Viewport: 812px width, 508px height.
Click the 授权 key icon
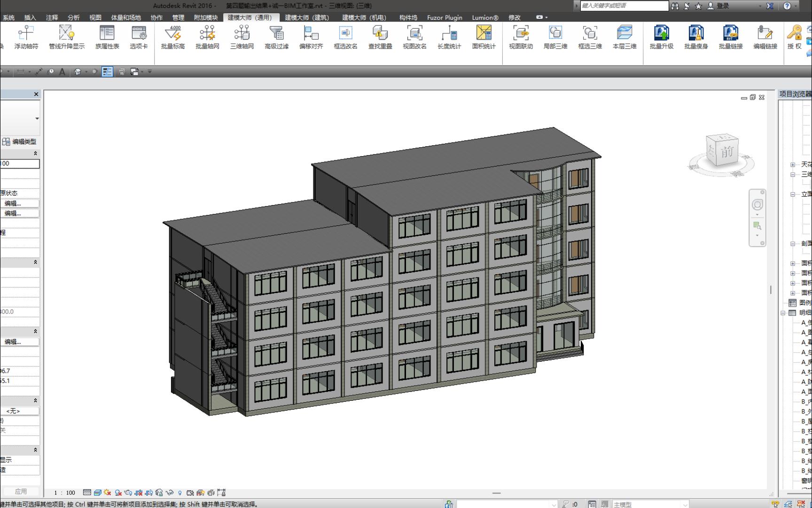[x=795, y=37]
